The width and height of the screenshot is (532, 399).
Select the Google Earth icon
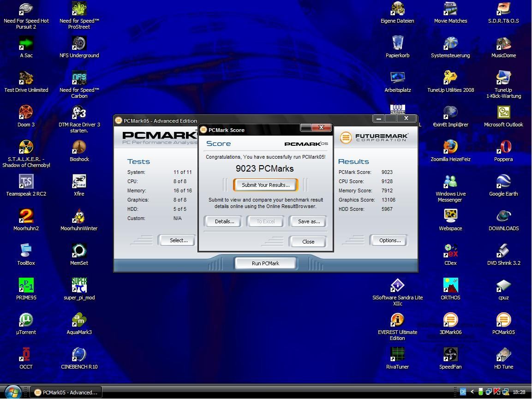(x=503, y=182)
